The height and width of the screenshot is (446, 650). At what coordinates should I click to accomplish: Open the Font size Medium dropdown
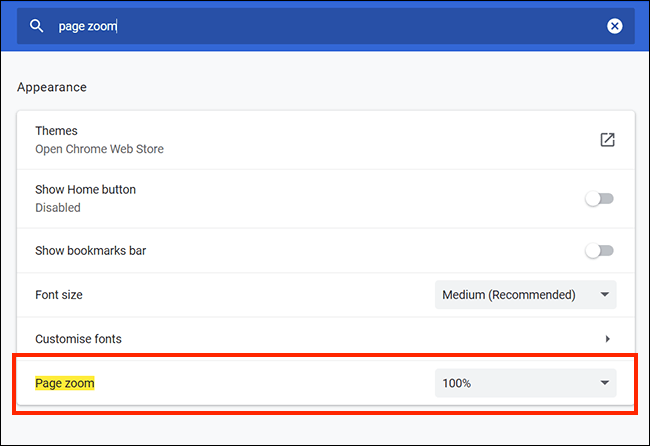[526, 295]
